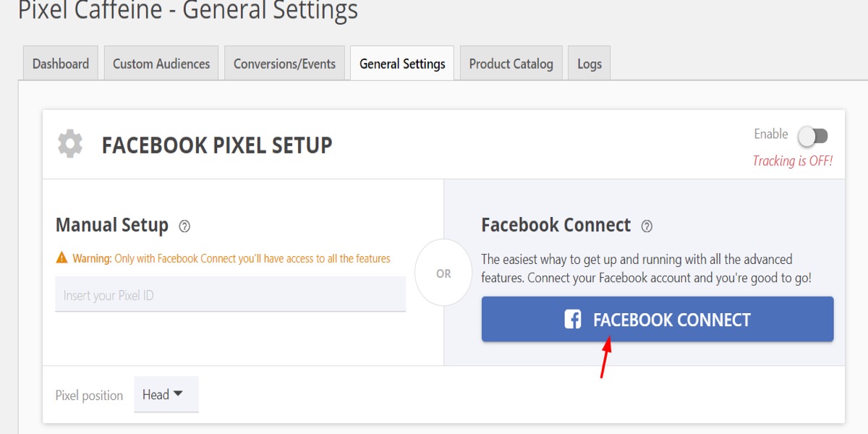Open the Dashboard tab
Viewport: 868px width, 434px height.
(61, 64)
